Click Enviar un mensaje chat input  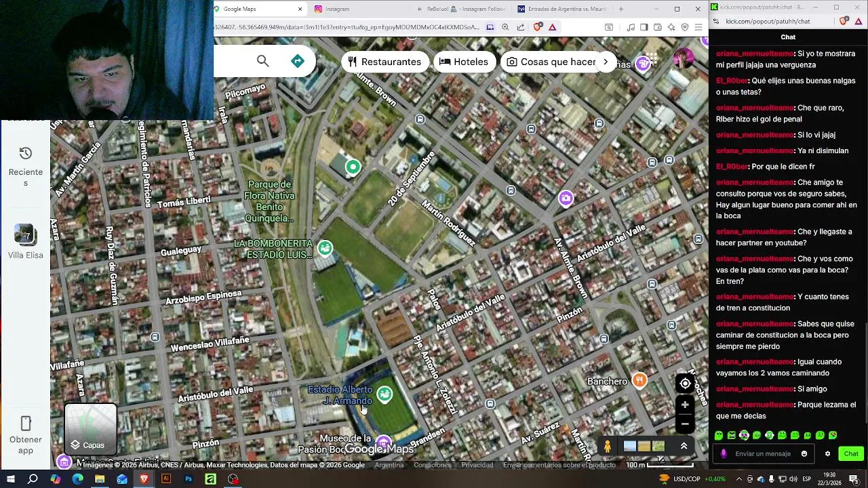click(764, 453)
